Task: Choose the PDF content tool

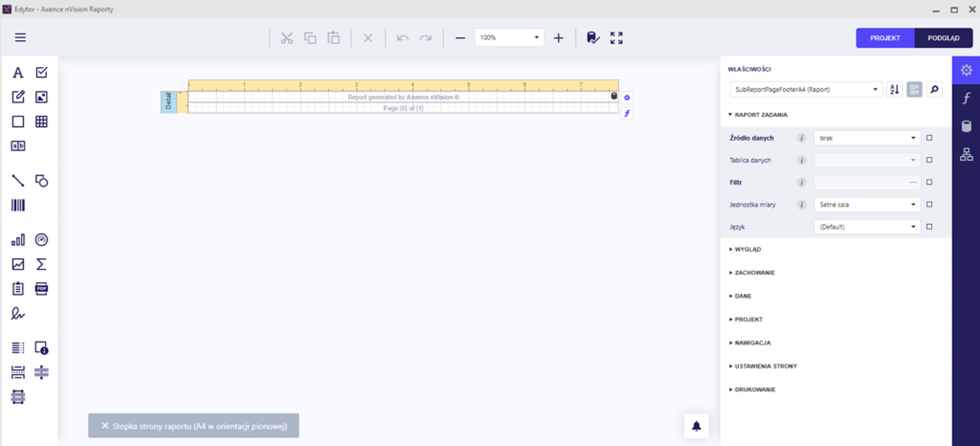Action: (41, 289)
